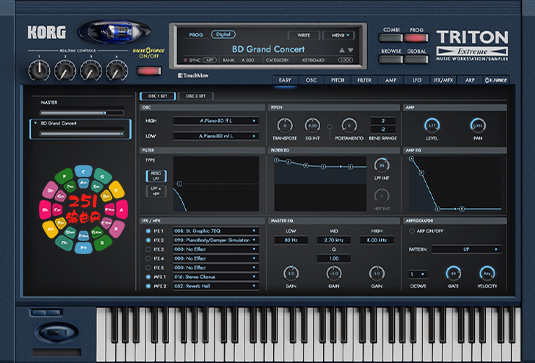Open the ARP tab
The image size is (535, 363).
tap(470, 80)
